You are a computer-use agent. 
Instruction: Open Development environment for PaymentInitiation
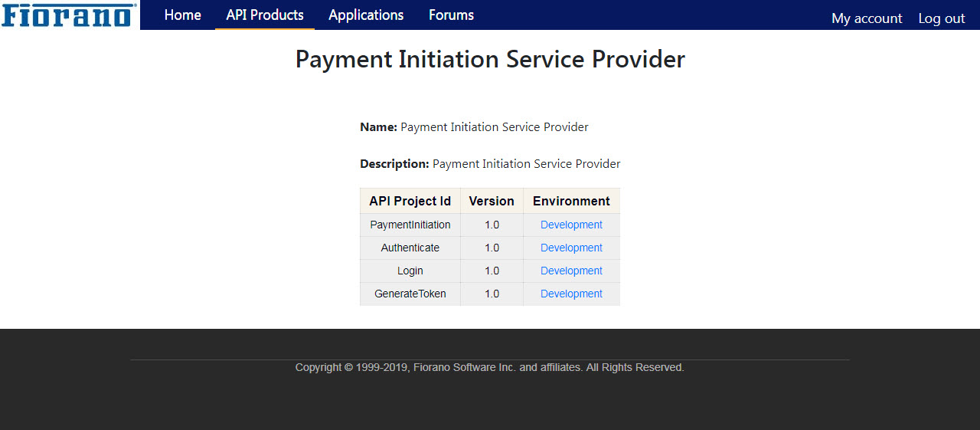(571, 225)
